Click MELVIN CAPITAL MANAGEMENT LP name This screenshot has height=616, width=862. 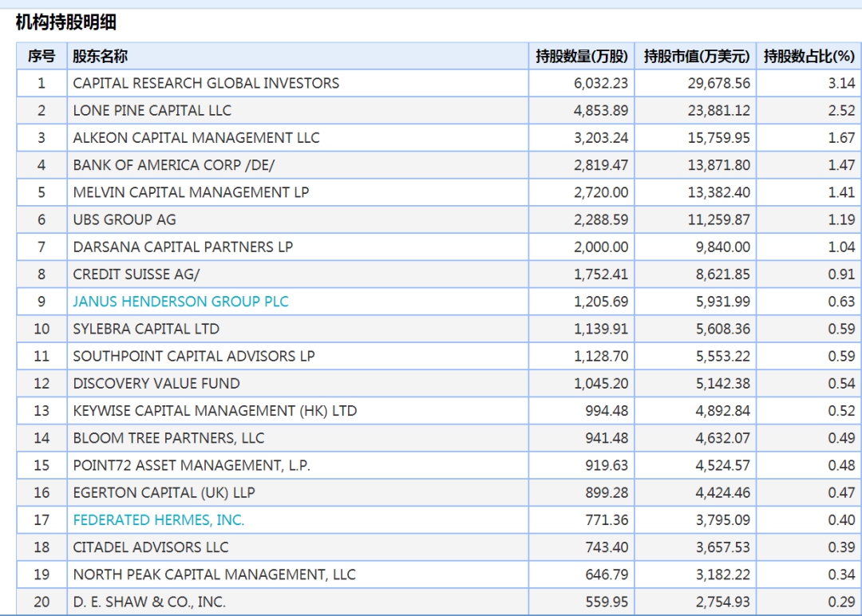(x=191, y=192)
